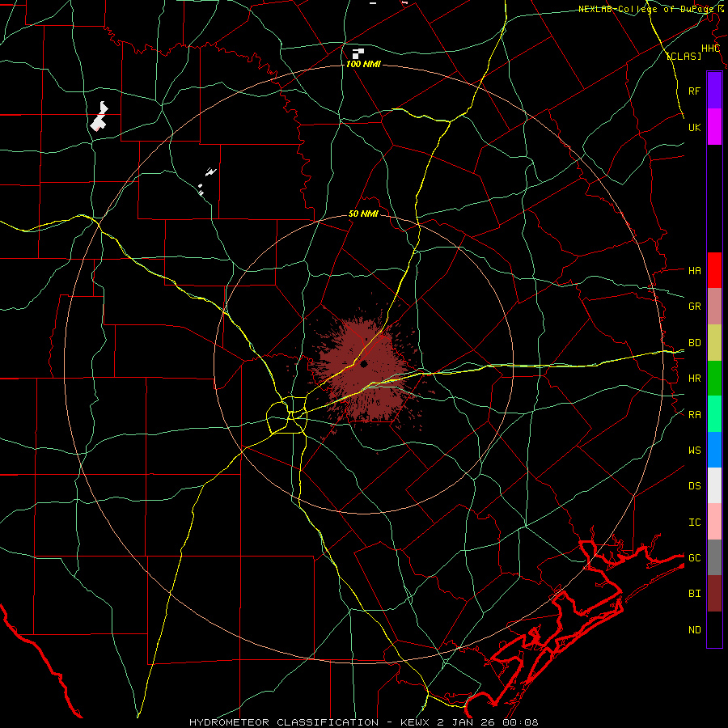
Task: Click the dark red BI legend swatch
Action: coord(714,594)
